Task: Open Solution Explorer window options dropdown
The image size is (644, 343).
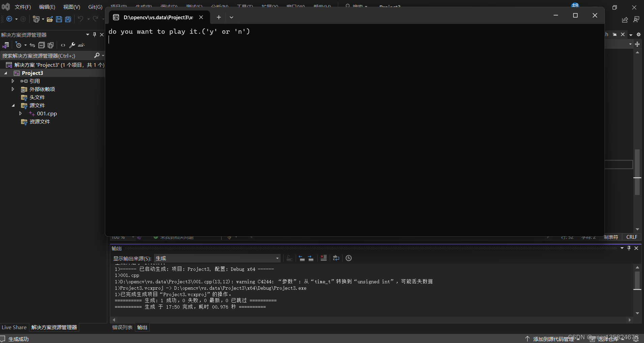Action: (x=88, y=34)
